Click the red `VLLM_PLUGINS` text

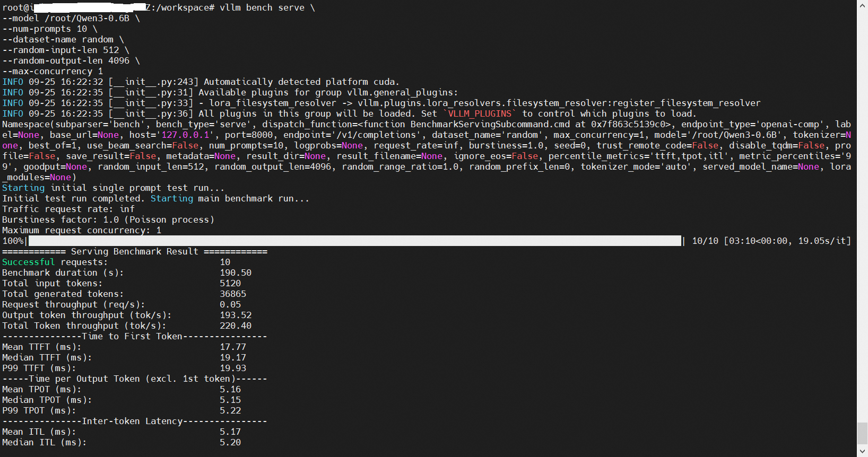[x=480, y=114]
